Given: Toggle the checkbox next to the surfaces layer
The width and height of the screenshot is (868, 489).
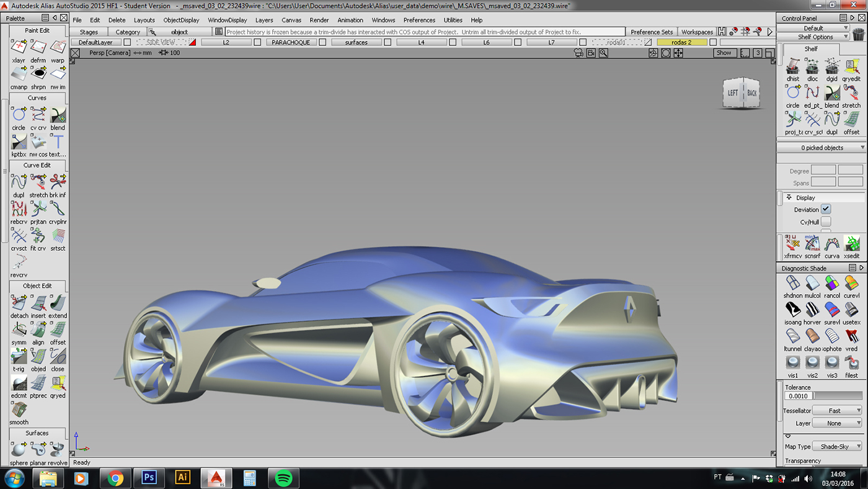Looking at the screenshot, I should (x=387, y=42).
